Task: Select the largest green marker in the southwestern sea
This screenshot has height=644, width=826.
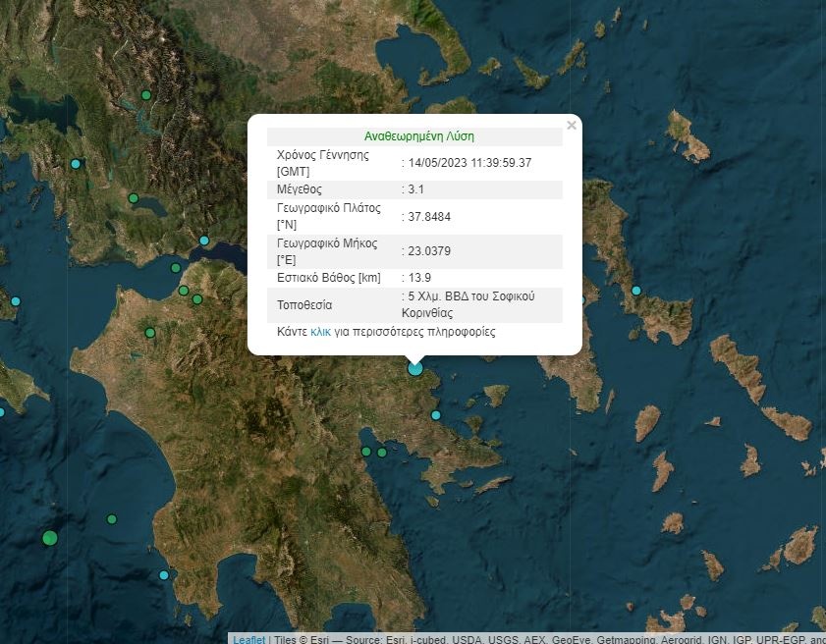Action: (x=50, y=538)
